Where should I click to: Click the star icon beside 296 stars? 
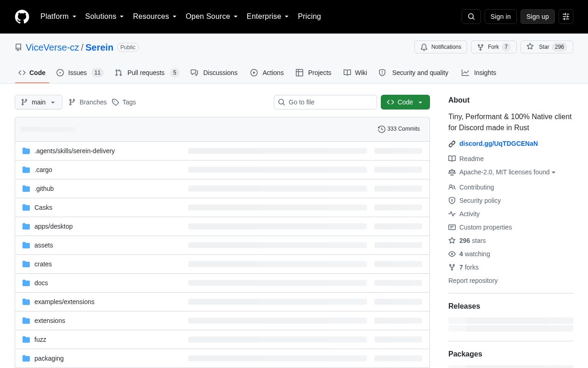452,241
